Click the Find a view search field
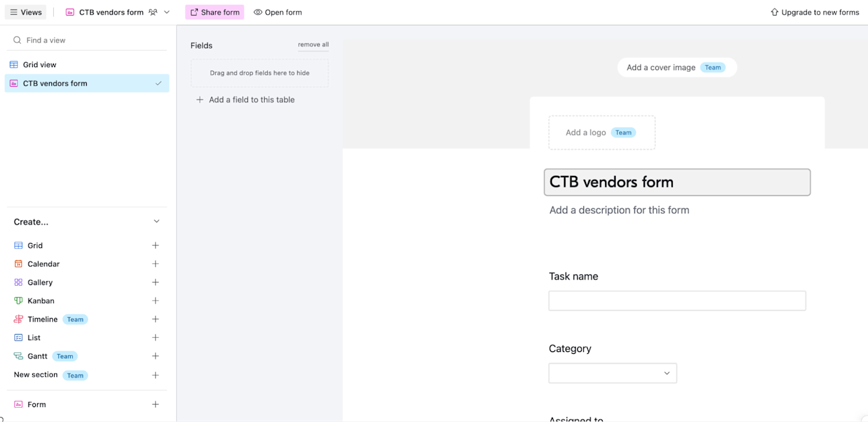The image size is (868, 422). tap(87, 40)
